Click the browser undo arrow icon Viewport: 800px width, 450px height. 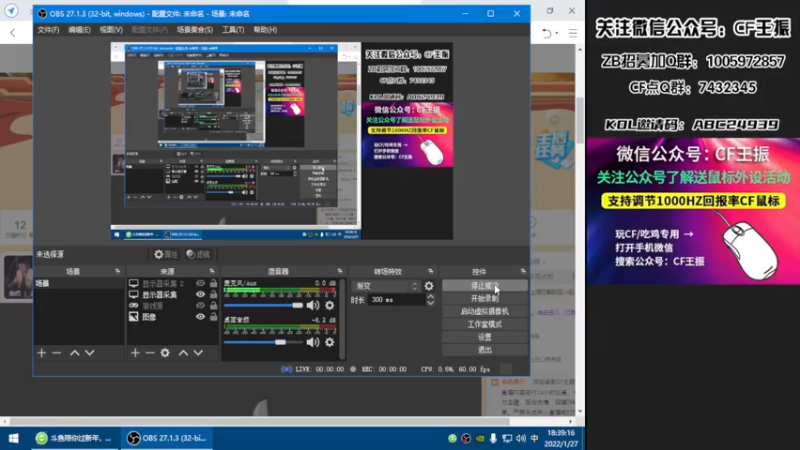pyautogui.click(x=547, y=34)
